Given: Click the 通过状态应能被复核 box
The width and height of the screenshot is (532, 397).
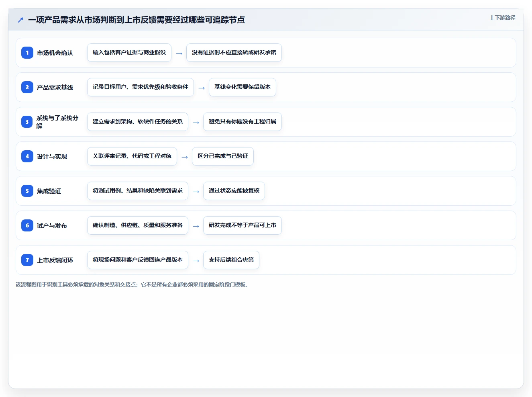Looking at the screenshot, I should pos(234,191).
